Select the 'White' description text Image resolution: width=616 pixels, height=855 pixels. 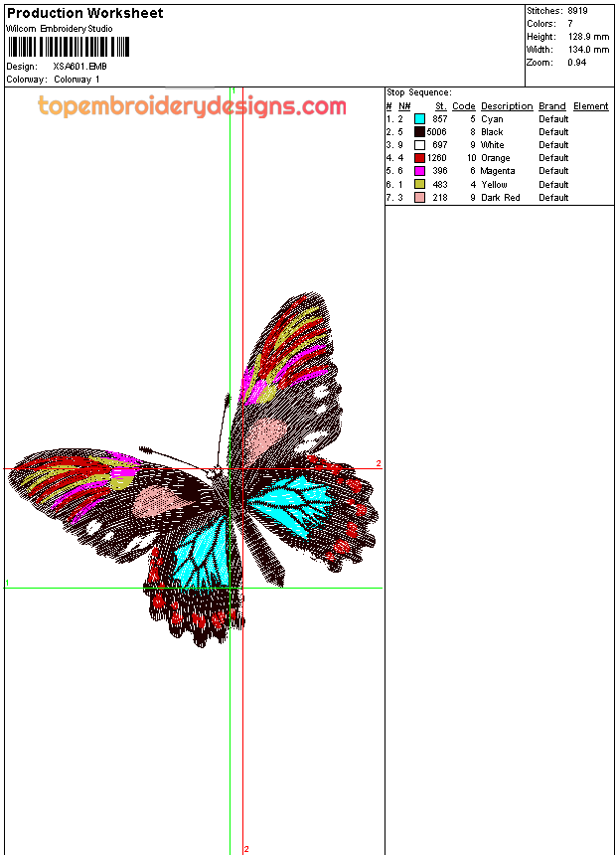click(x=492, y=145)
